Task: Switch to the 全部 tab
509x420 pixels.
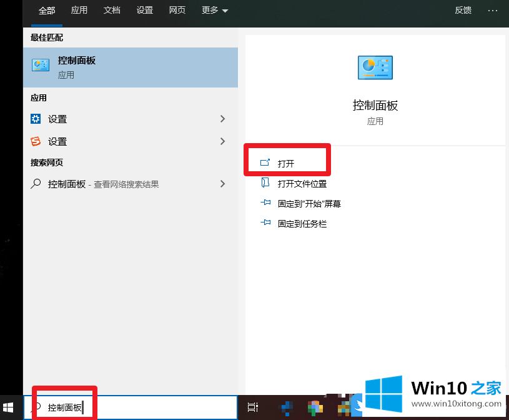Action: tap(47, 11)
